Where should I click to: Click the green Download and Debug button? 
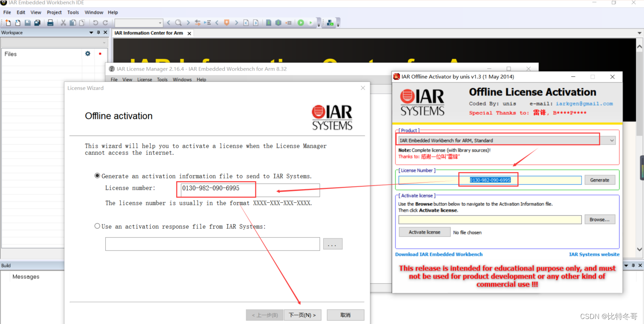point(301,23)
